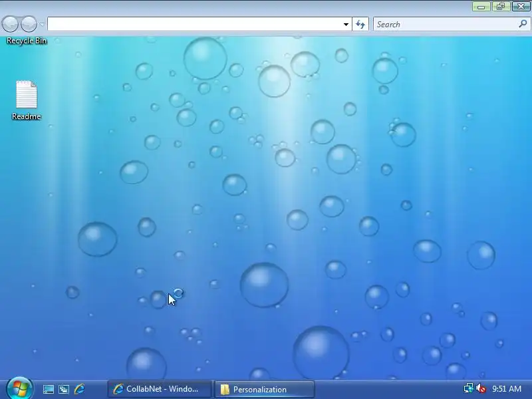Select the Recycle Bin desktop icon
The height and width of the screenshot is (399, 532).
click(27, 41)
